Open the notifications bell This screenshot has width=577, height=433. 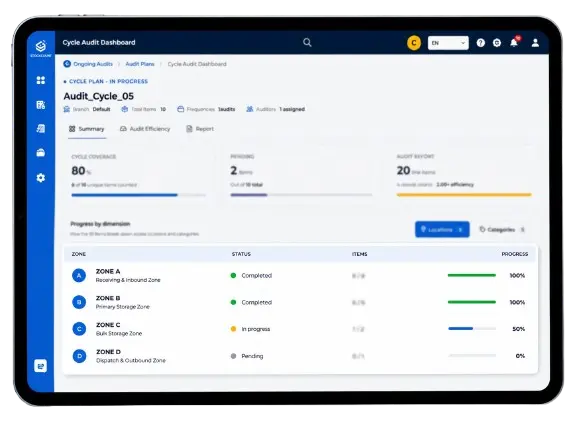[514, 42]
